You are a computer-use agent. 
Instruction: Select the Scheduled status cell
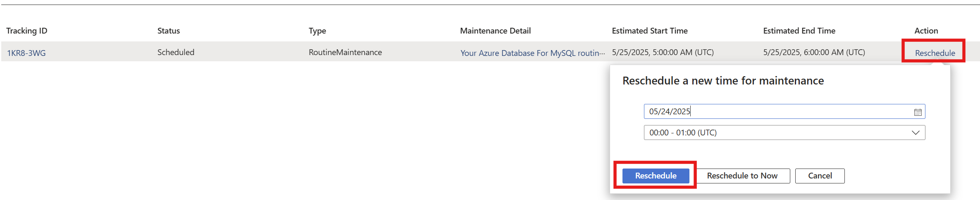176,52
